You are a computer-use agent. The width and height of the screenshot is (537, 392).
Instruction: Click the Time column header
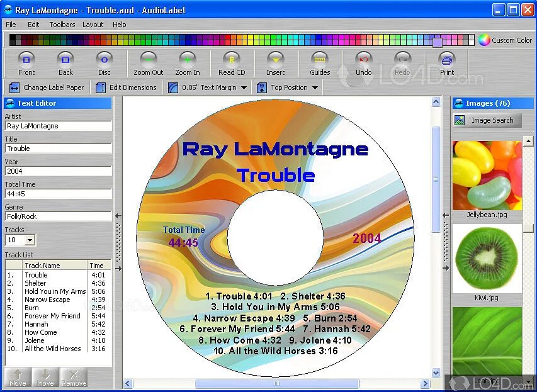point(99,266)
